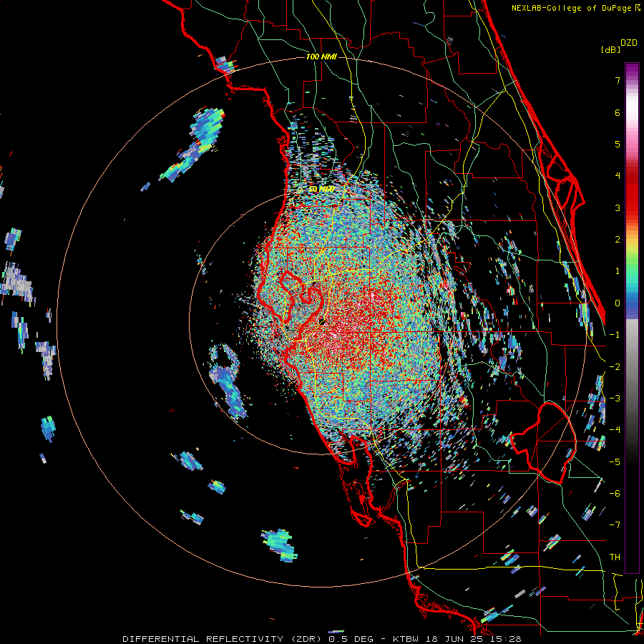Click the 50 NMI range ring label

pyautogui.click(x=321, y=189)
